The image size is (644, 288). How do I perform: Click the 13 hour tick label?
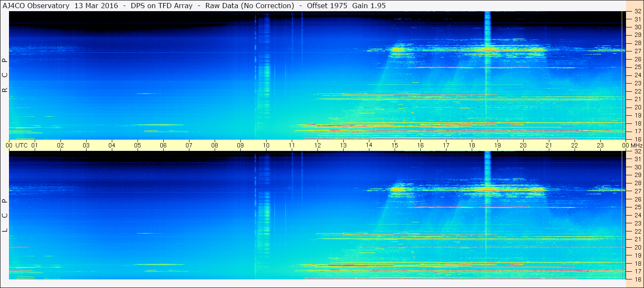tap(343, 145)
